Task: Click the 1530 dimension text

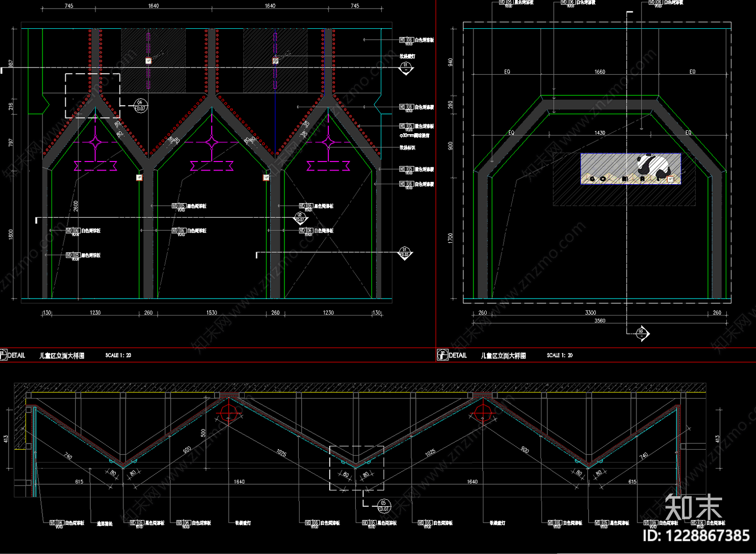Action: tap(212, 313)
